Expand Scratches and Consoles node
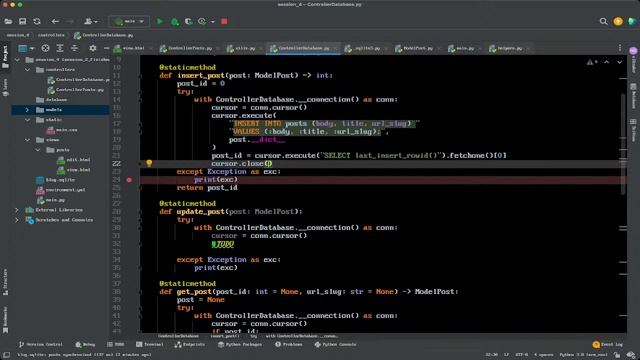Image resolution: width=640 pixels, height=360 pixels. tap(17, 220)
